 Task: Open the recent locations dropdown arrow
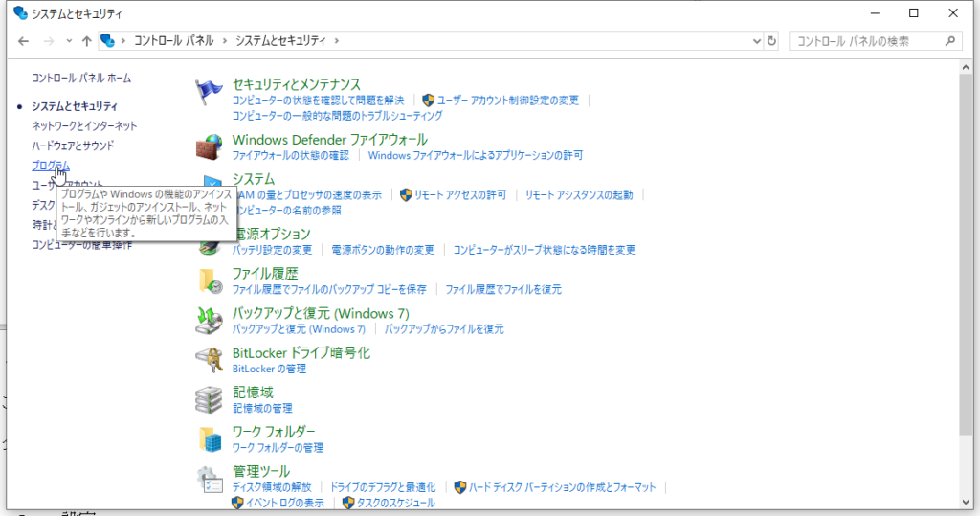tap(69, 41)
